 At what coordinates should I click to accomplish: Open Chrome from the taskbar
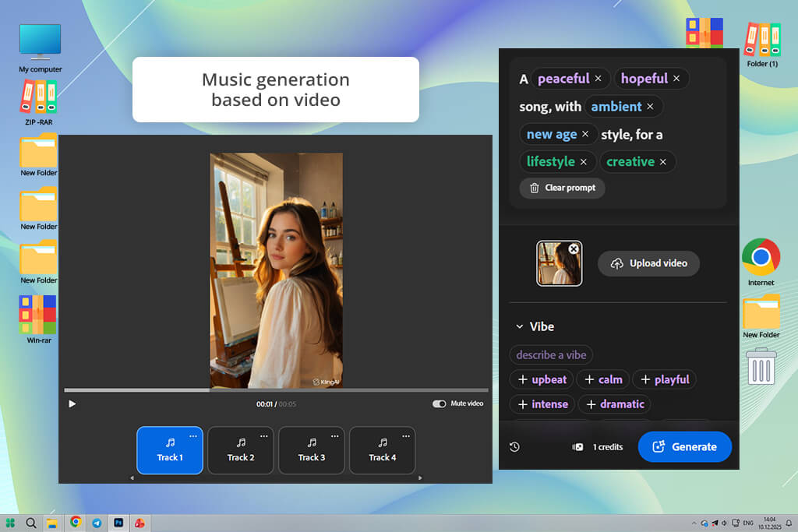click(76, 523)
